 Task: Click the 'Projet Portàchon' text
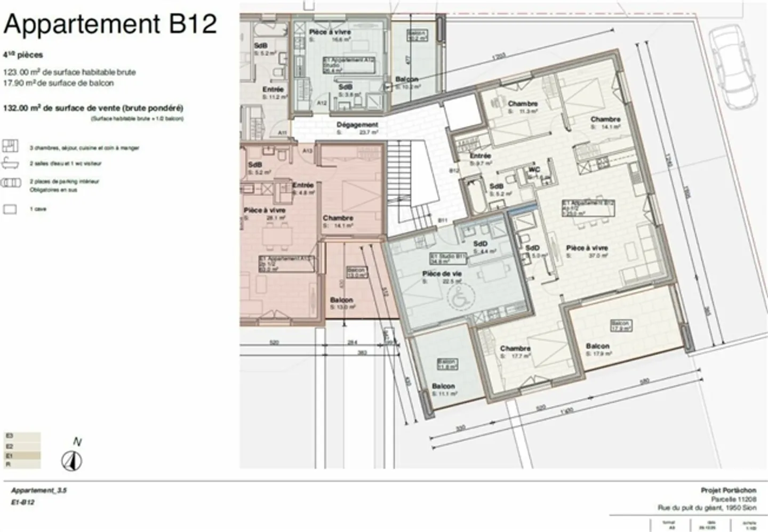point(728,490)
